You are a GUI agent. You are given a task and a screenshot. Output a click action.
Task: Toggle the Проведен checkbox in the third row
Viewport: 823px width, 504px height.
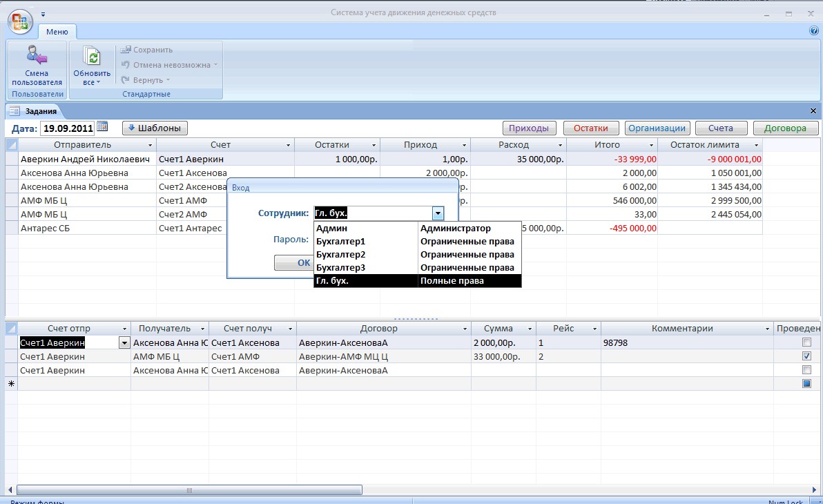(x=806, y=369)
